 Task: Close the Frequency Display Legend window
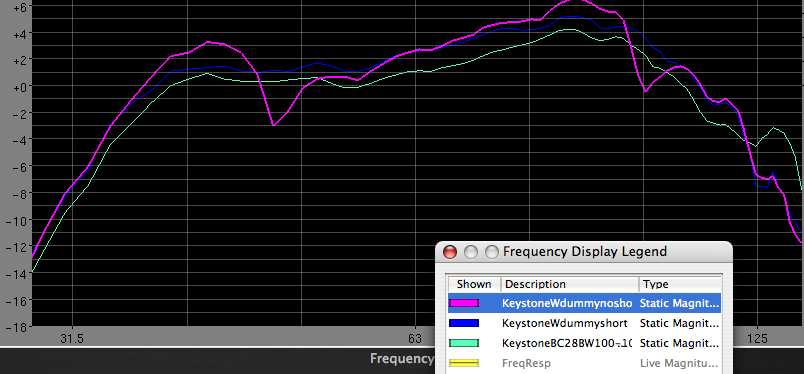pyautogui.click(x=450, y=252)
